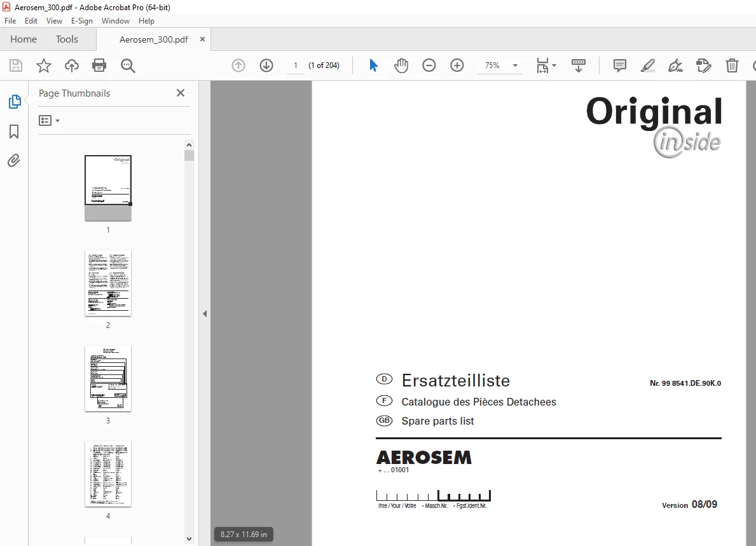Click the Version 08/09 text
The height and width of the screenshot is (546, 756).
click(x=689, y=505)
